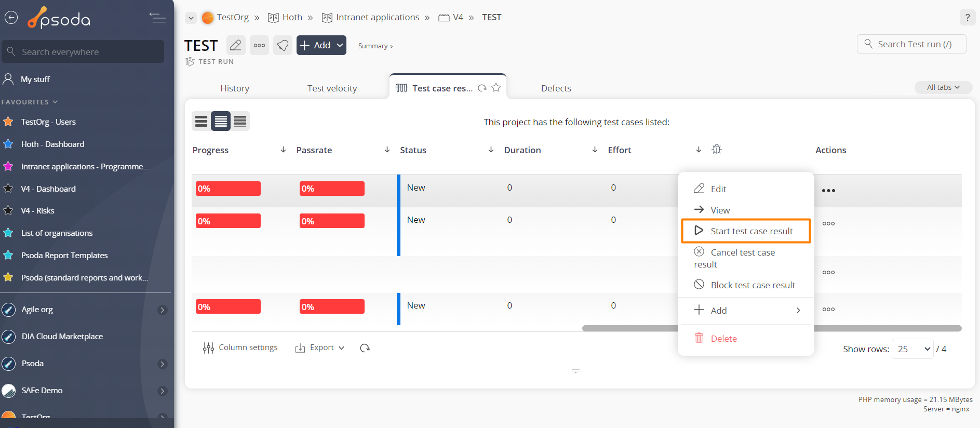Screen dimensions: 980x428
Task: Click the back arrow circle icon
Action: (x=11, y=18)
